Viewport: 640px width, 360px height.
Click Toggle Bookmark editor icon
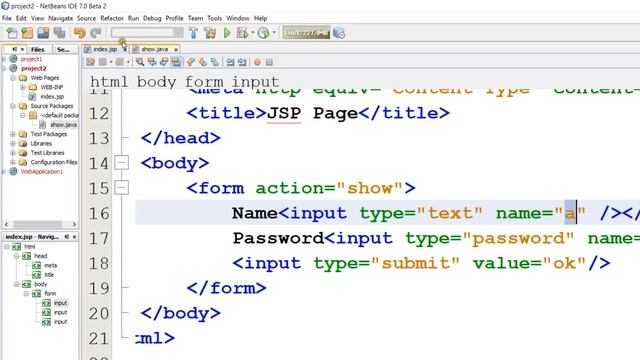coord(215,62)
